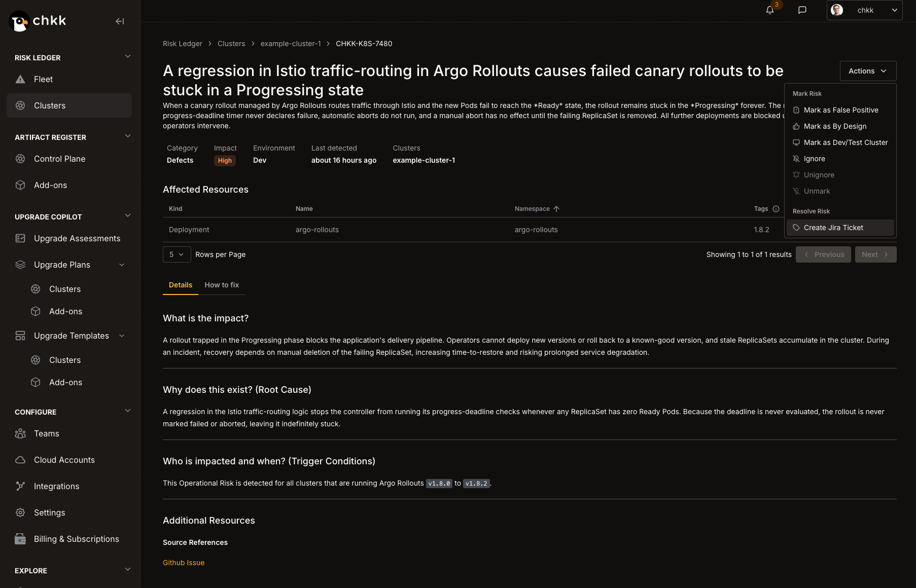Select Mark as False Positive
The width and height of the screenshot is (916, 588).
(840, 110)
